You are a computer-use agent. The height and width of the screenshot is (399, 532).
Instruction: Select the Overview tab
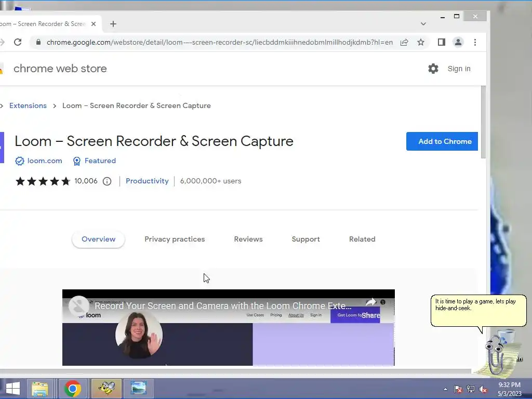tap(98, 239)
